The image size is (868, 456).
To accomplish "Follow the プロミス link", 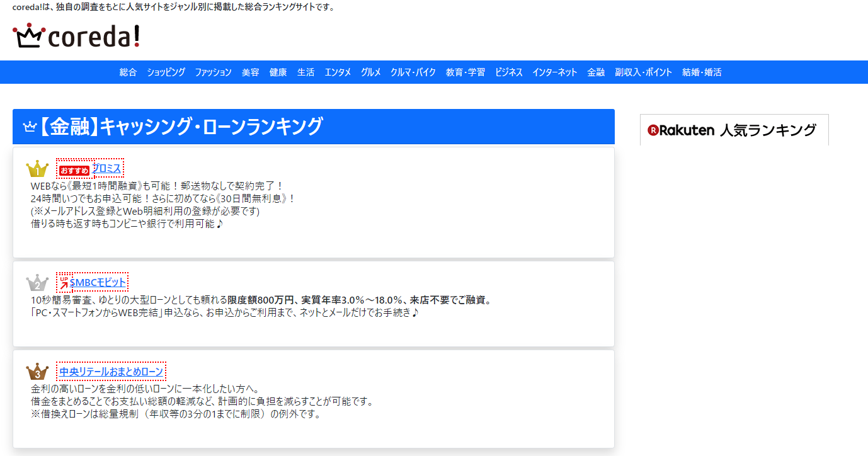I will click(106, 168).
